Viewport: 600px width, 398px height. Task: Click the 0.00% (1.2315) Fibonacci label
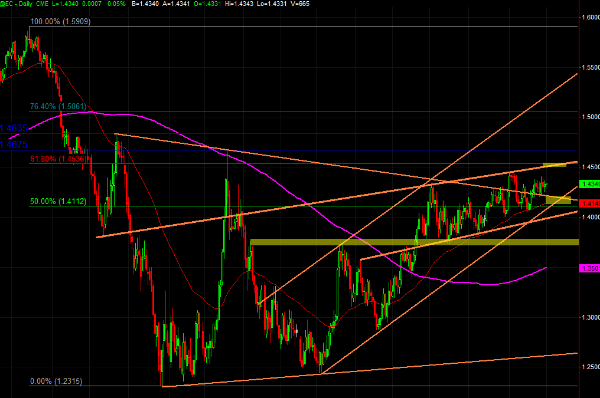(56, 381)
